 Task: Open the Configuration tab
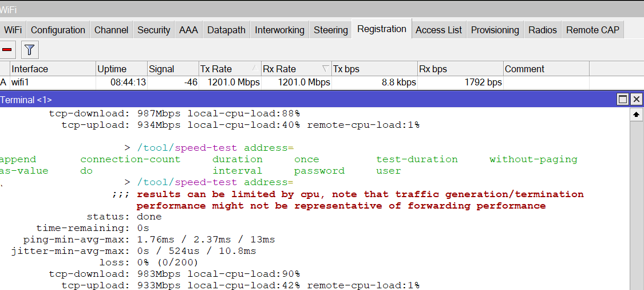pos(58,30)
